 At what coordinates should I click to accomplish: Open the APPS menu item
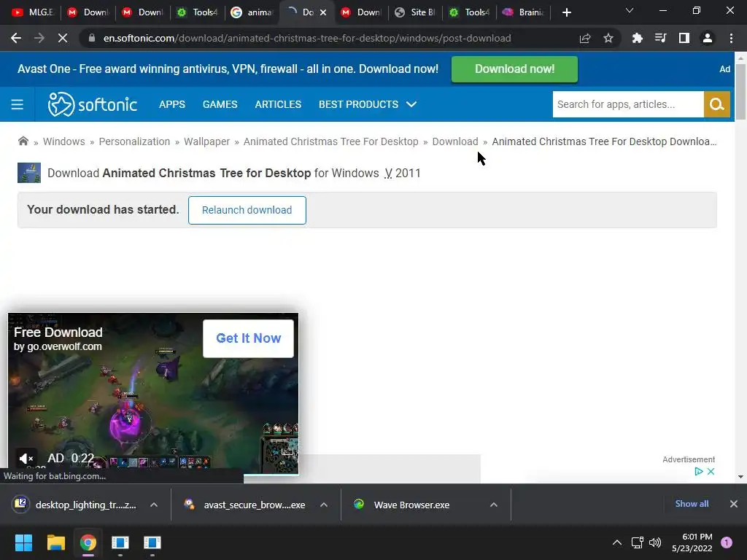pyautogui.click(x=172, y=104)
